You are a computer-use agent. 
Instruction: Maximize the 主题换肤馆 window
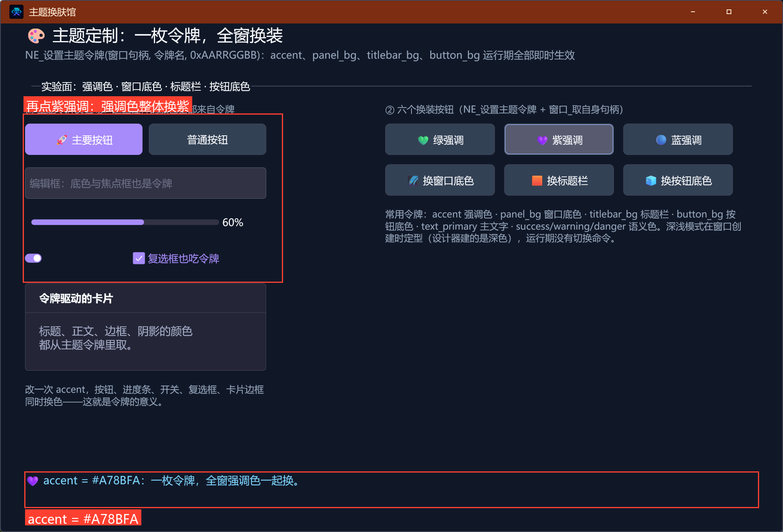pyautogui.click(x=729, y=12)
